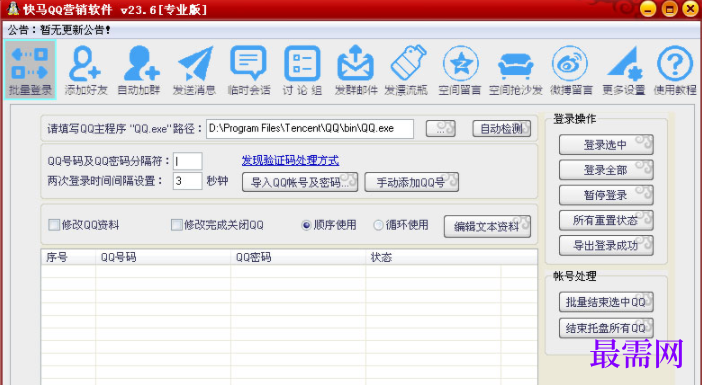This screenshot has height=385, width=702.
Task: Open the 批量登录 batch login tool
Action: pyautogui.click(x=30, y=69)
